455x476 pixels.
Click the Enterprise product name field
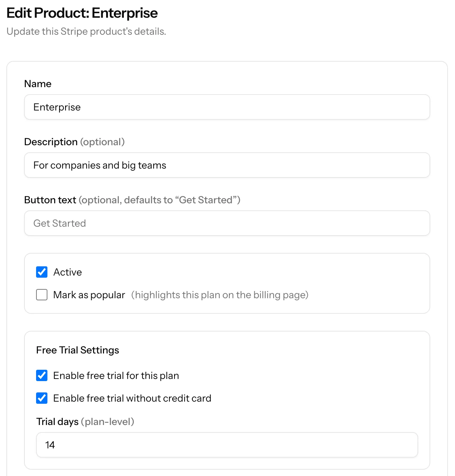tap(226, 107)
